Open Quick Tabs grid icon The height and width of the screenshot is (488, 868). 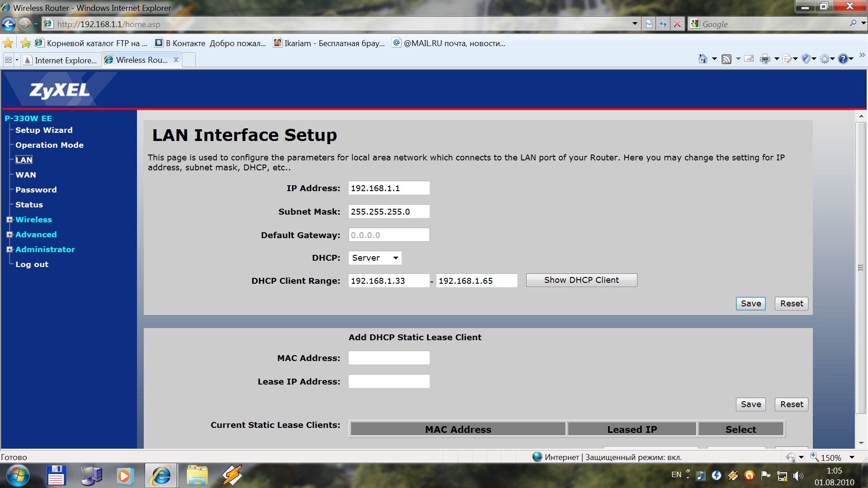(8, 60)
